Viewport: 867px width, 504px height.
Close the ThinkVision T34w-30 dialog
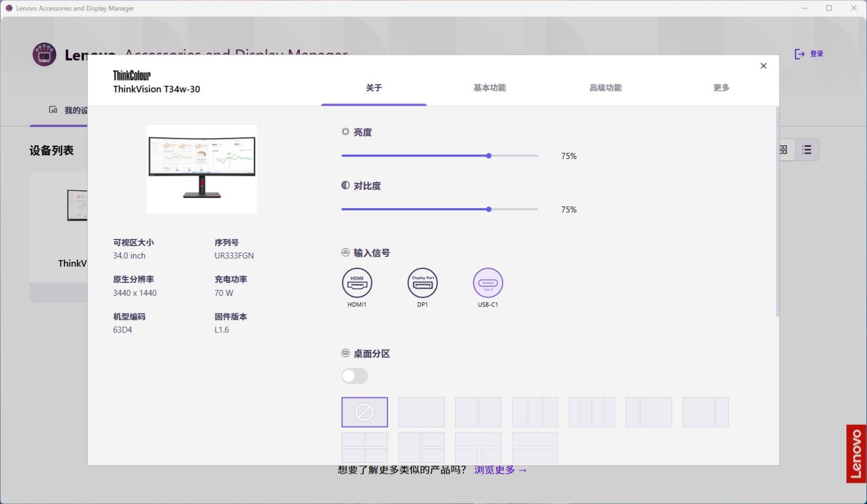[x=764, y=66]
